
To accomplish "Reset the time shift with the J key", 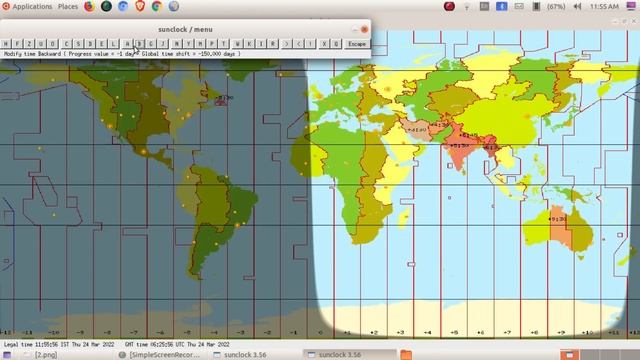I will [163, 44].
